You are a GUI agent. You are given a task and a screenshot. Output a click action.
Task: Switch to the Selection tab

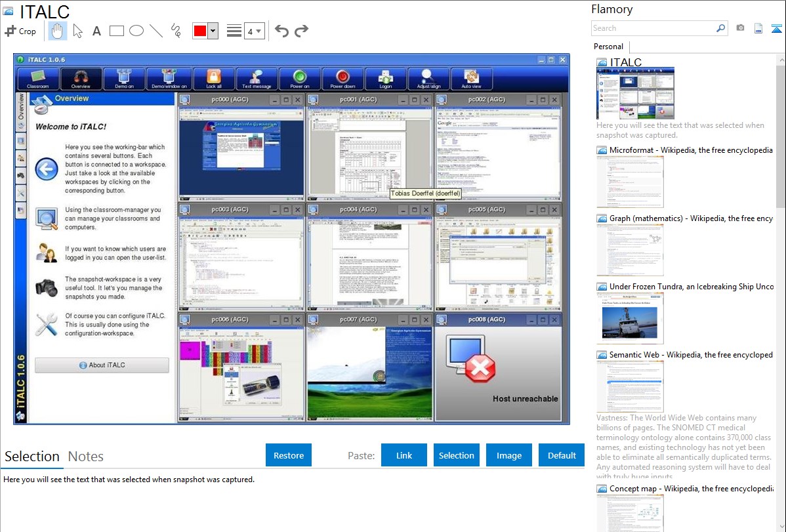tap(32, 457)
